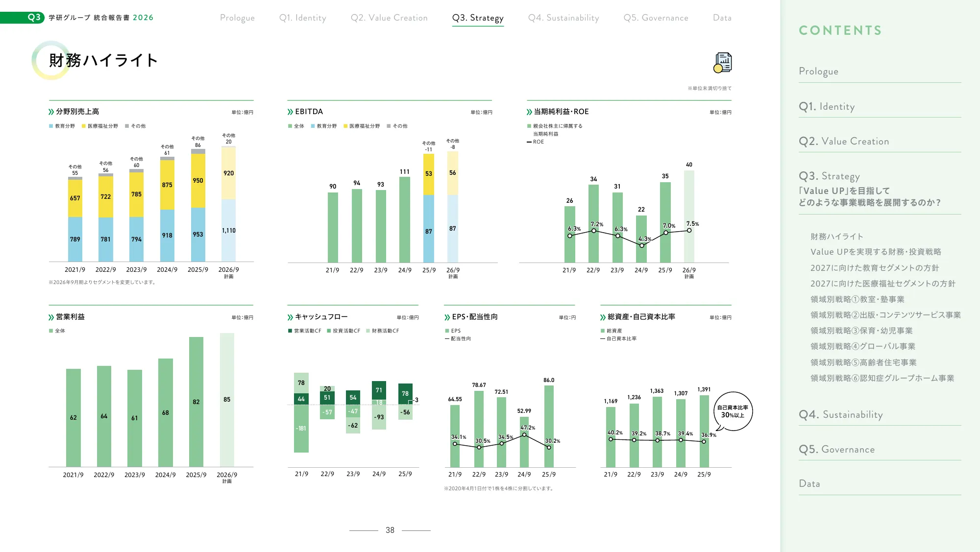Click the ※2026年9月期 segment change footnote
980x552 pixels.
tap(102, 283)
